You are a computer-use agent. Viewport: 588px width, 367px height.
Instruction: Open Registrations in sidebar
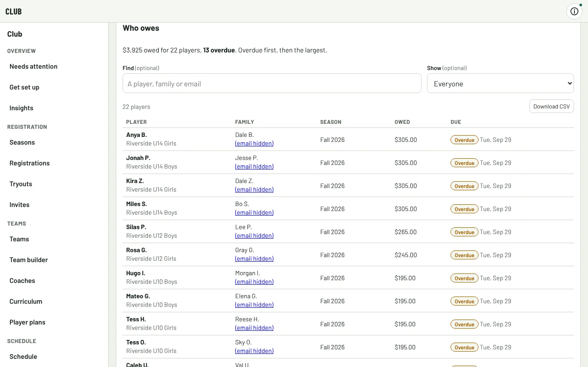click(x=29, y=163)
